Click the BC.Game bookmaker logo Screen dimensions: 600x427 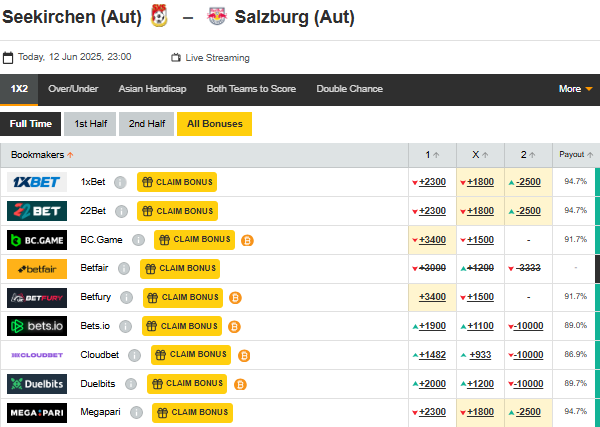click(37, 240)
